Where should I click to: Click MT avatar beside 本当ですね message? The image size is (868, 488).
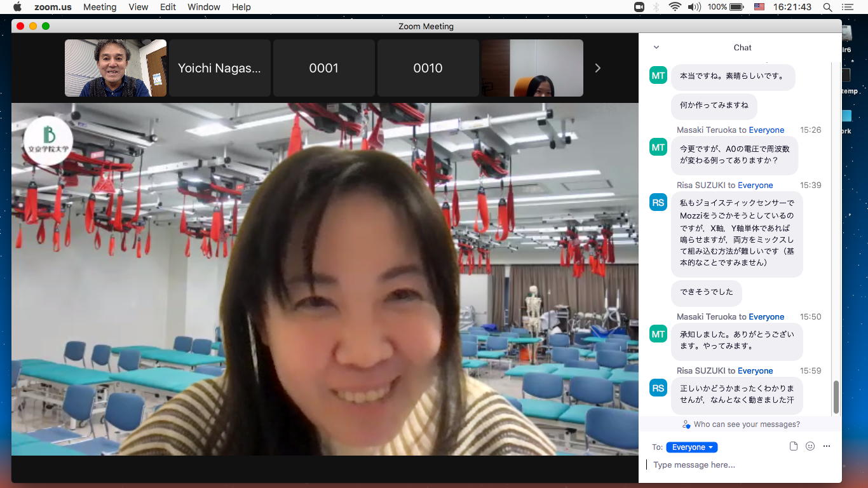658,76
